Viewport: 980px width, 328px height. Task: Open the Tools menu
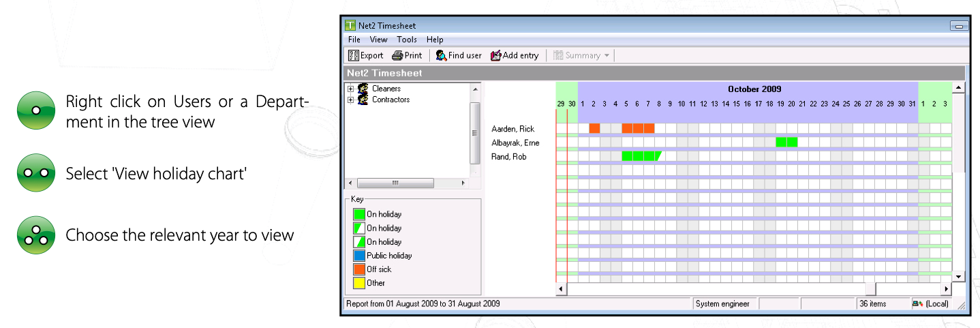[407, 40]
